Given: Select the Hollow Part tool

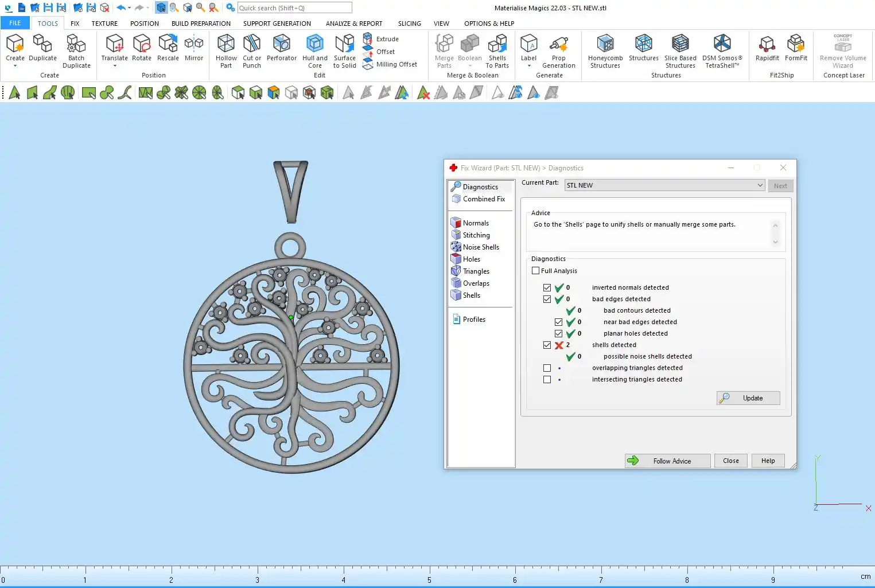Looking at the screenshot, I should 226,50.
